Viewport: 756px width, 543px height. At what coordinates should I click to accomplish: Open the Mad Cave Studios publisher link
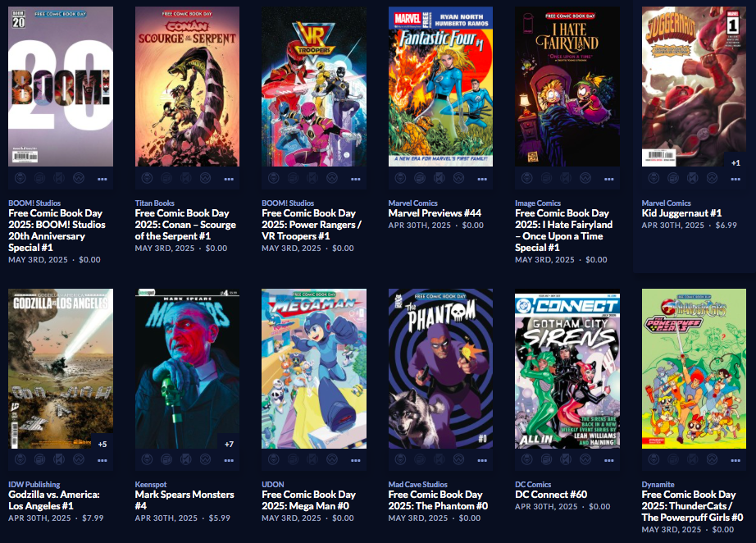click(417, 484)
